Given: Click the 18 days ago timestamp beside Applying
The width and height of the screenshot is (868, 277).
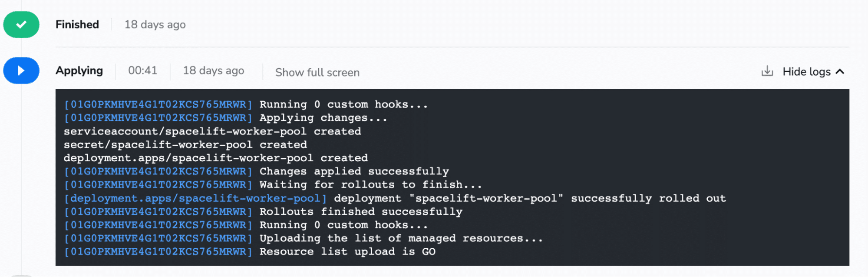Looking at the screenshot, I should [214, 70].
